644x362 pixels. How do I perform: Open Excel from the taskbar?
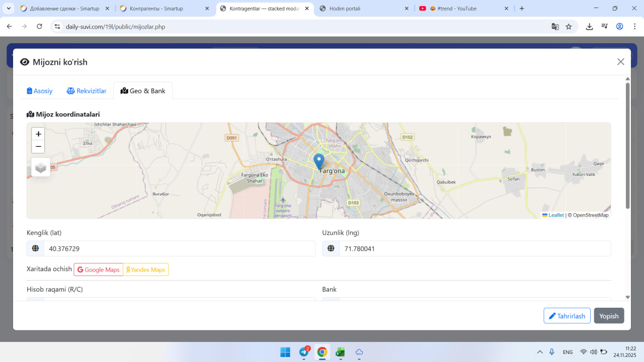pos(340,352)
